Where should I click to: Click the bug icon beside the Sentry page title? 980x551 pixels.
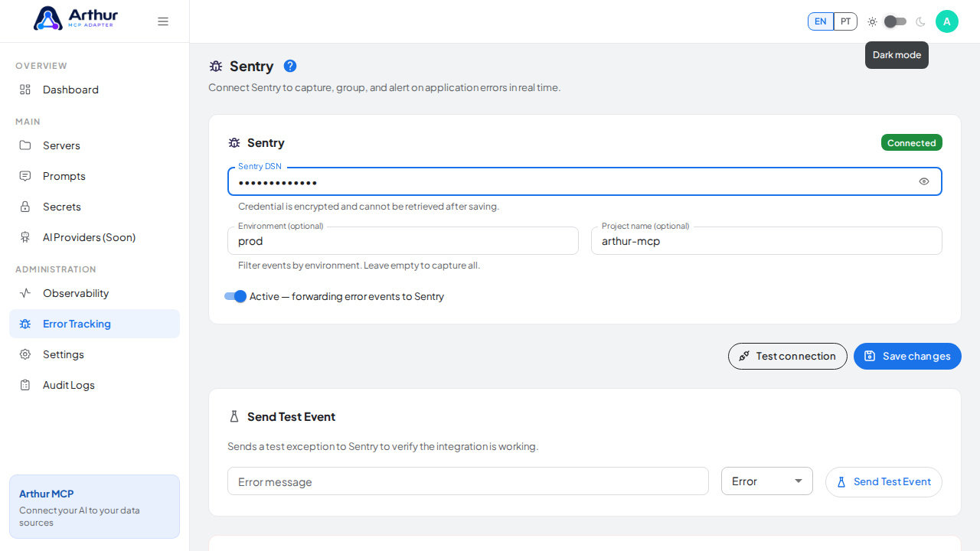coord(216,67)
